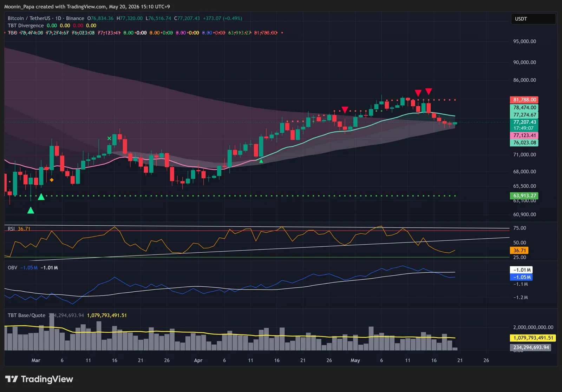Screen dimensions: 562x392
Task: Select the TBO indicator legend
Action: [x=12, y=33]
